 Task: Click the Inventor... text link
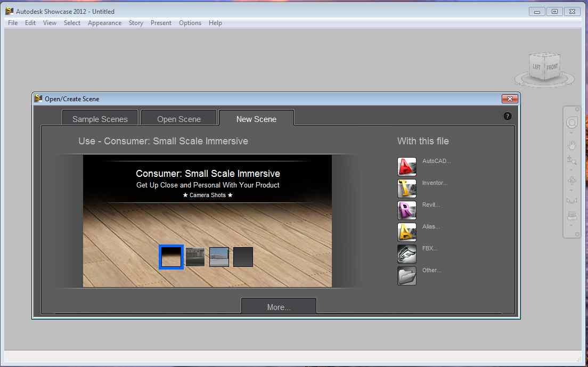435,183
